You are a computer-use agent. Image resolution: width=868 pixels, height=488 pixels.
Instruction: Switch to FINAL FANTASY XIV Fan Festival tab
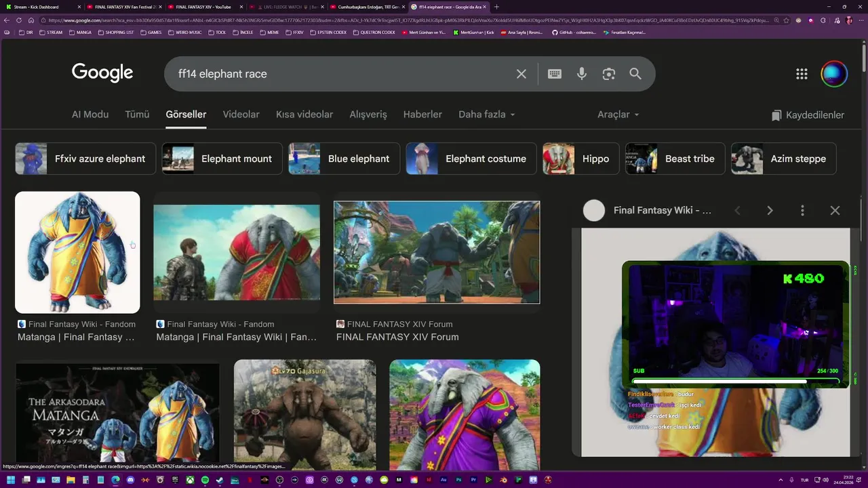(x=123, y=7)
